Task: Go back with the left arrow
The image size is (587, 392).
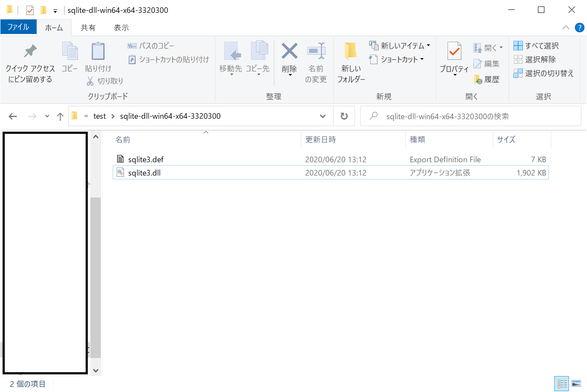Action: tap(13, 116)
